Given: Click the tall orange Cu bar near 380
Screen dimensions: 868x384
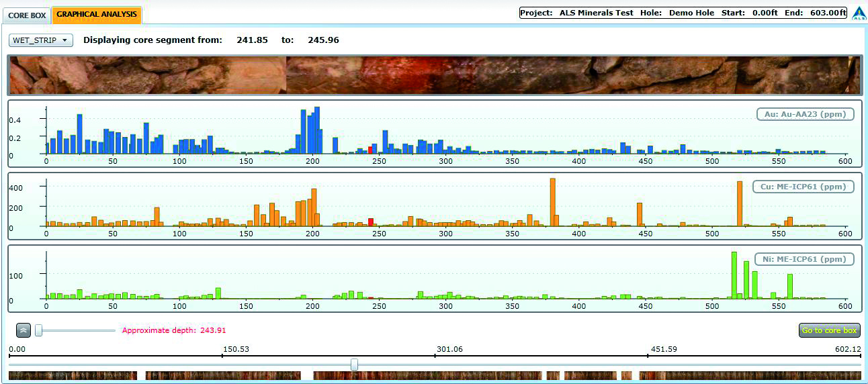Looking at the screenshot, I should coord(553,203).
